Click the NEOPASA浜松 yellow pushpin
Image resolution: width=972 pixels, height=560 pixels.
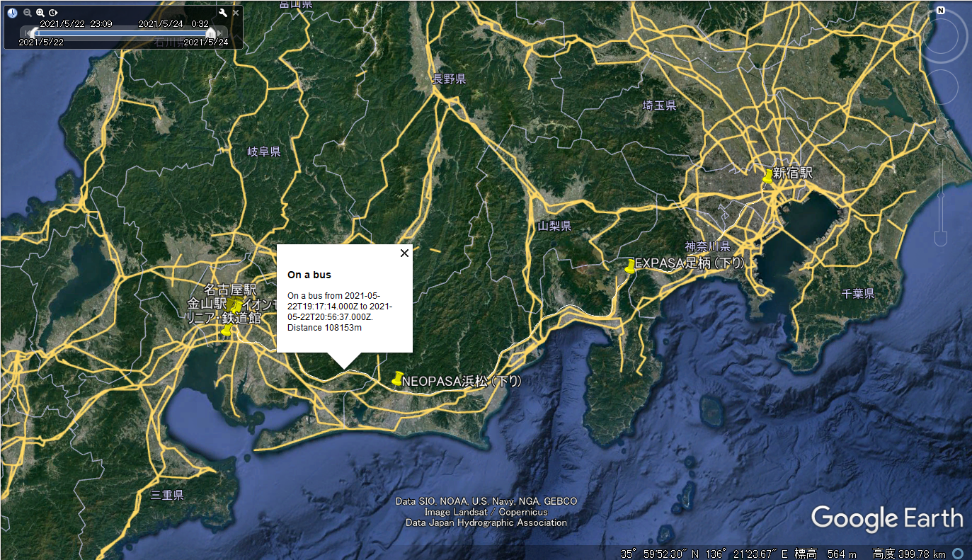tap(397, 379)
